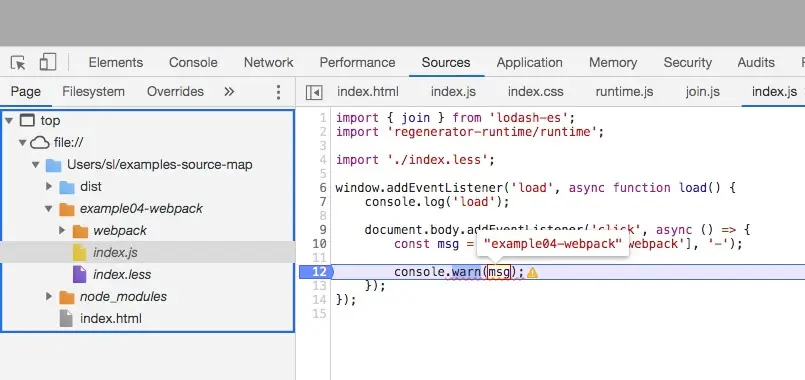
Task: Activate the inspect element picker icon
Action: (x=18, y=63)
